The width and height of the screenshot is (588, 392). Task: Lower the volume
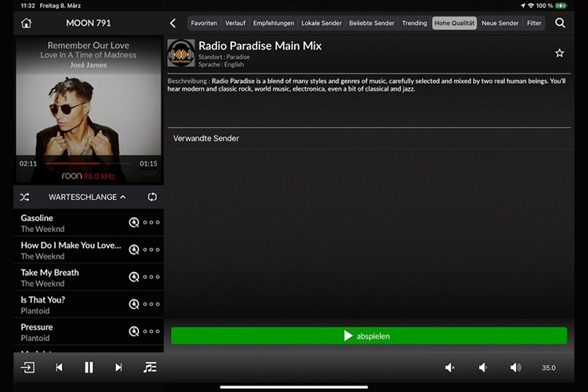483,368
